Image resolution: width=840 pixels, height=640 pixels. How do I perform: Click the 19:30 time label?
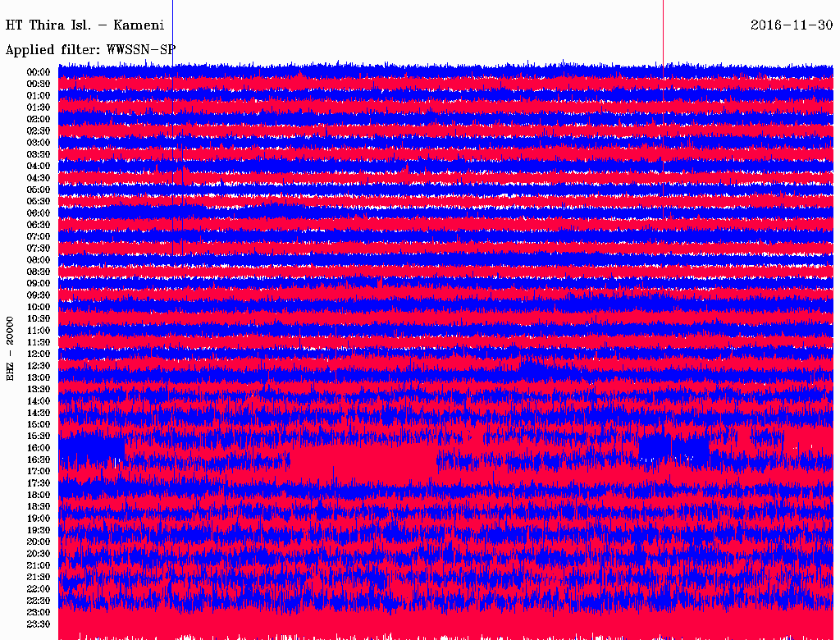point(39,530)
